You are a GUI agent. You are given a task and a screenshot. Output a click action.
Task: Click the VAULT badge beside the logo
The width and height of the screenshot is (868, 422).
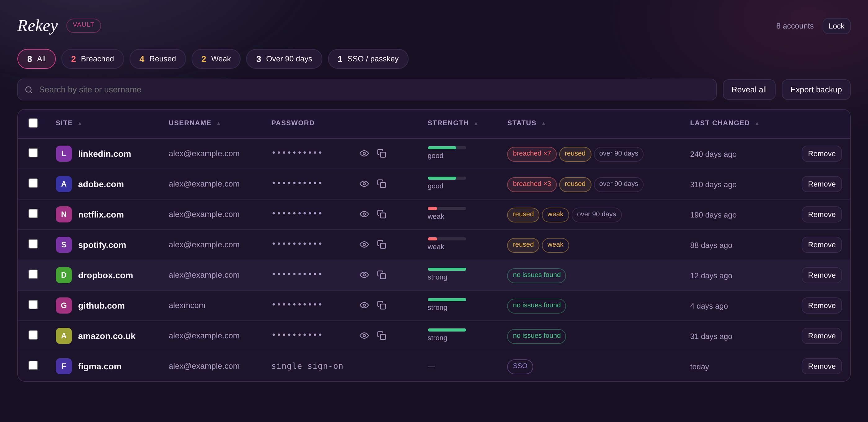coord(84,26)
